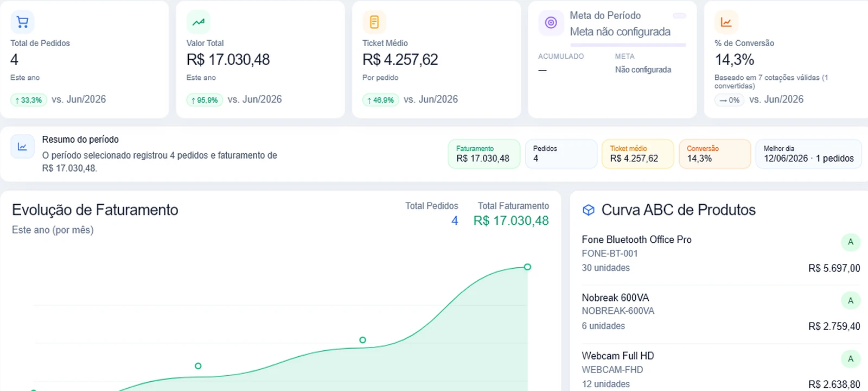This screenshot has width=868, height=391.
Task: Click the R$ 2.638,80 product value
Action: coord(834,384)
